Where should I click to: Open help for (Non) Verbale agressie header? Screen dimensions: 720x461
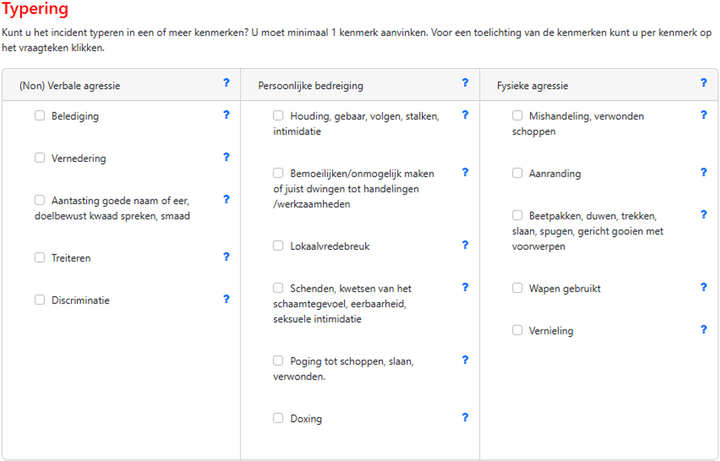[x=226, y=84]
